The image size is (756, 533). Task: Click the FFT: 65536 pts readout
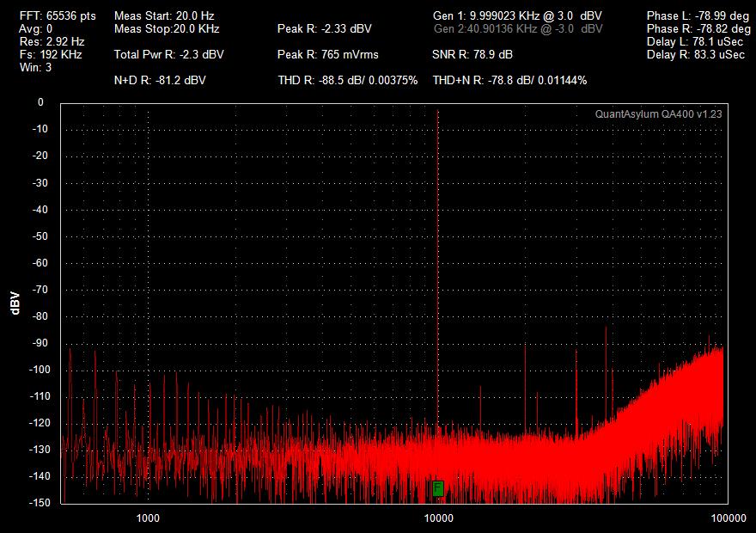[x=58, y=16]
